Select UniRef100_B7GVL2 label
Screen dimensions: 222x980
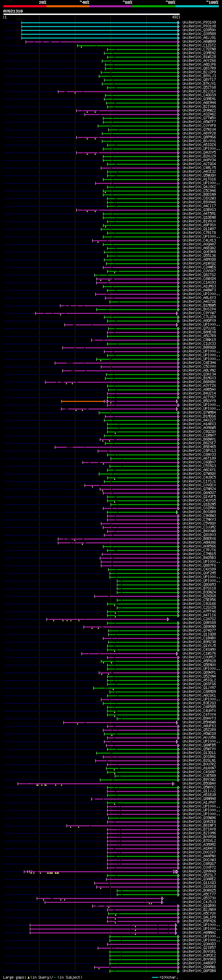pyautogui.click(x=199, y=841)
